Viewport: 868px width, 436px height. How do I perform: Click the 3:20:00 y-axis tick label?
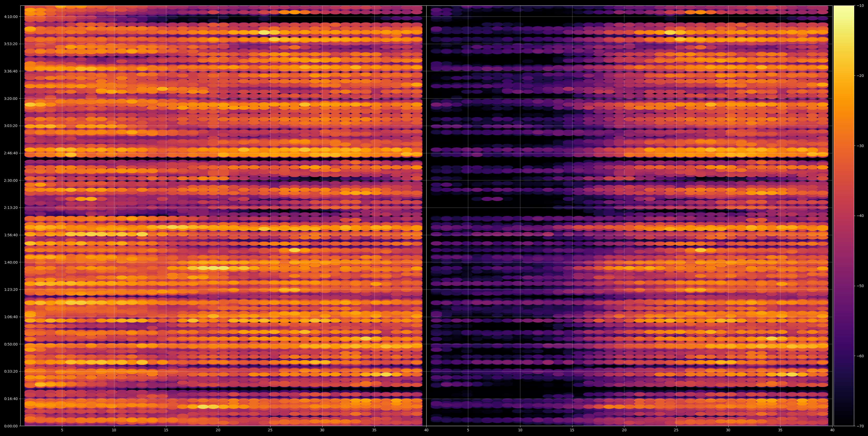click(x=11, y=99)
